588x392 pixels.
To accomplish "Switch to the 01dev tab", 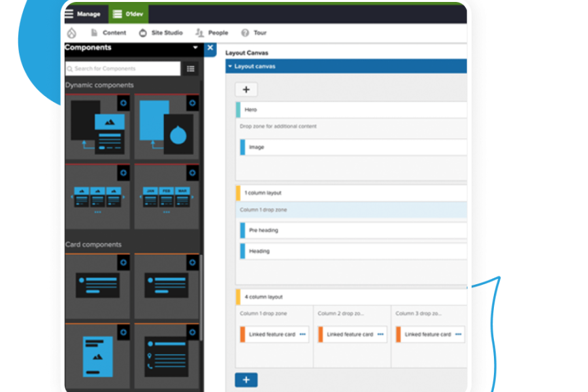I will click(128, 14).
